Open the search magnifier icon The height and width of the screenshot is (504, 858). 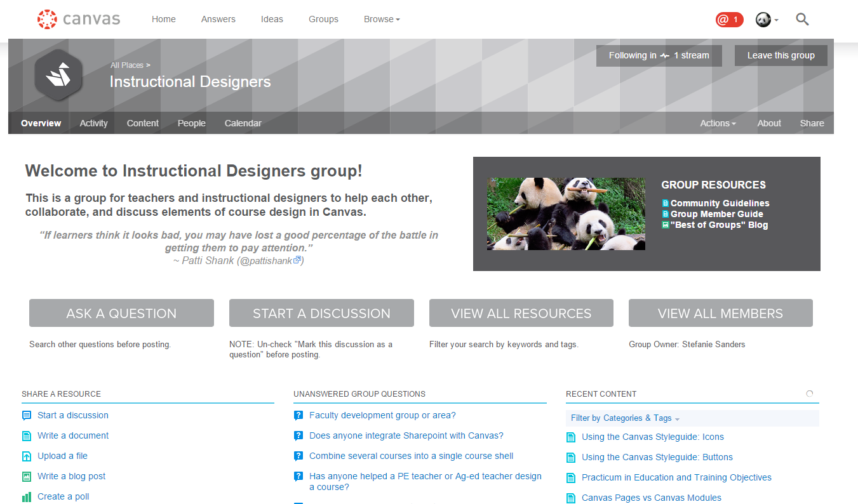tap(802, 20)
